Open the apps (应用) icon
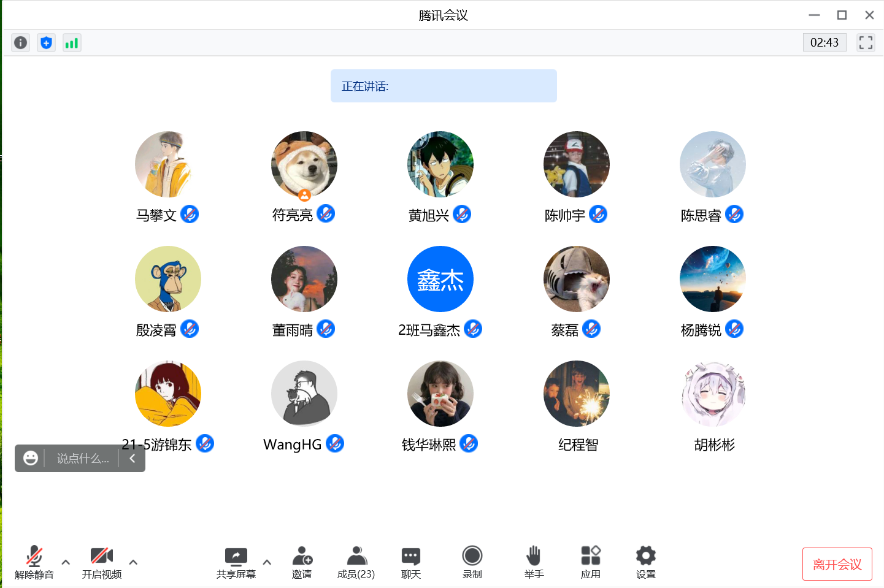This screenshot has width=884, height=588. point(590,562)
